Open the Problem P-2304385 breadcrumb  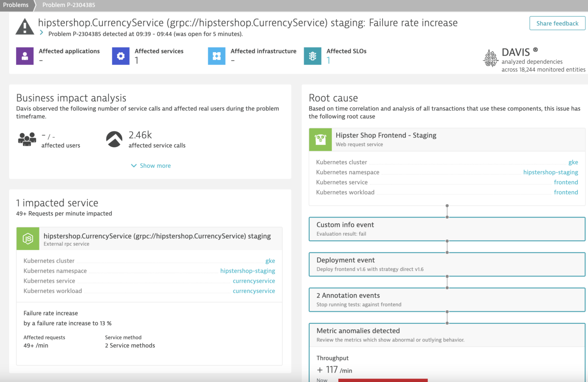69,5
